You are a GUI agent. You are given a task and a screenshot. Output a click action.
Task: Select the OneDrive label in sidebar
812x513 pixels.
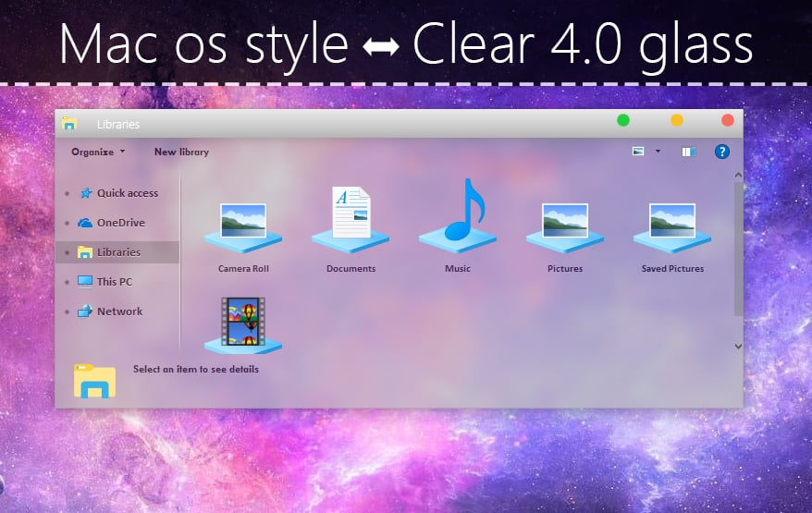tap(120, 223)
